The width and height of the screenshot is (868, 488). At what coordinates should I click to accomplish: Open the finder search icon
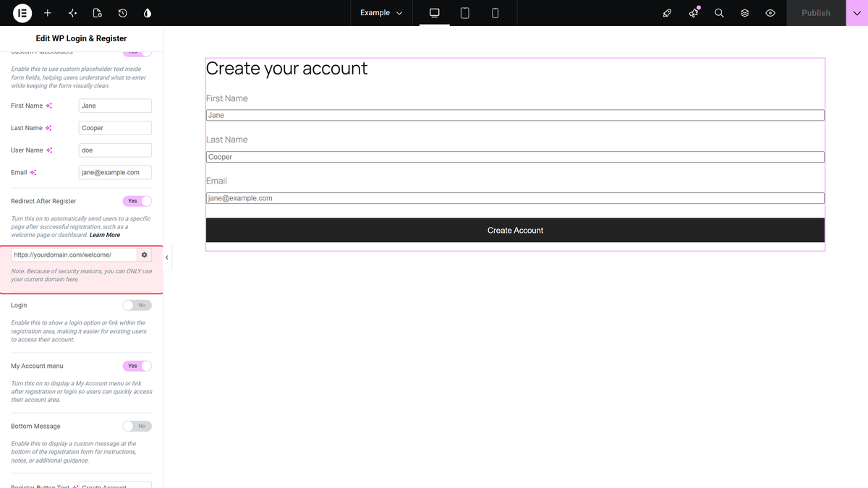pos(719,13)
